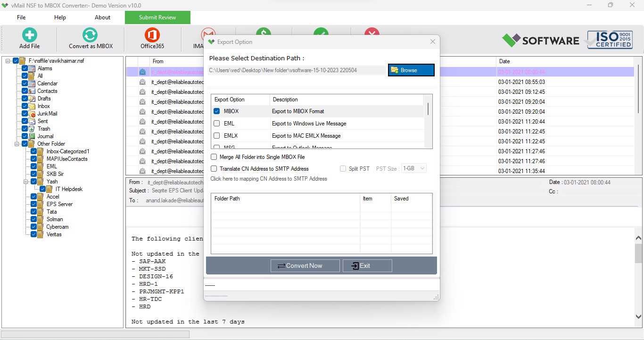
Task: Open the Help menu
Action: [x=60, y=17]
